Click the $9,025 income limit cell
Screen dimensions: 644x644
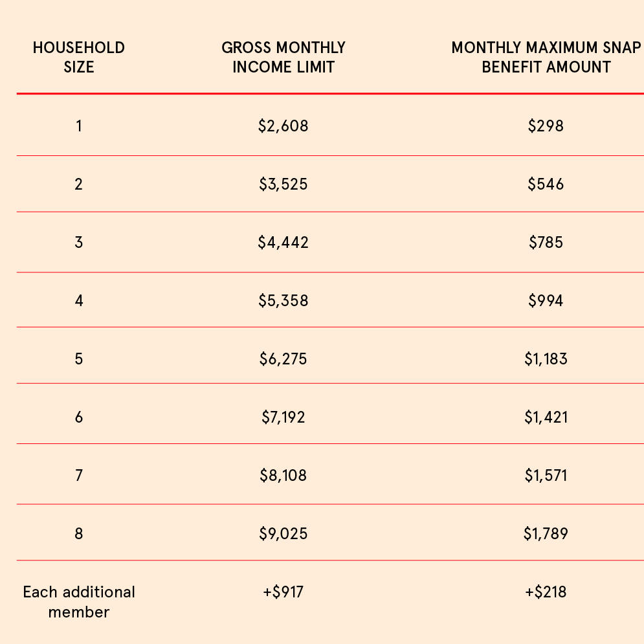(x=283, y=534)
